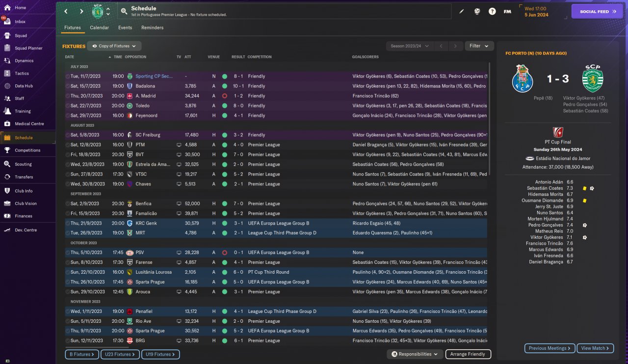The width and height of the screenshot is (628, 364).
Task: Click the View Match button
Action: point(595,348)
